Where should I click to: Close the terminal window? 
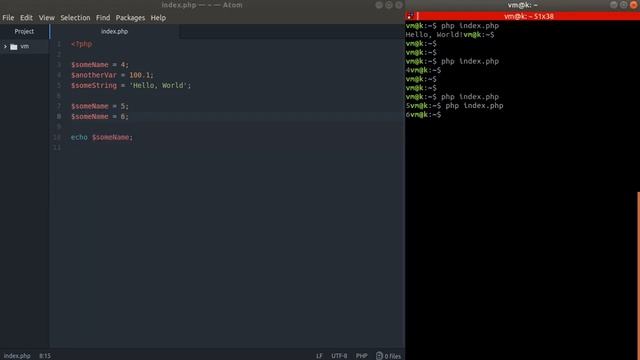tap(633, 5)
